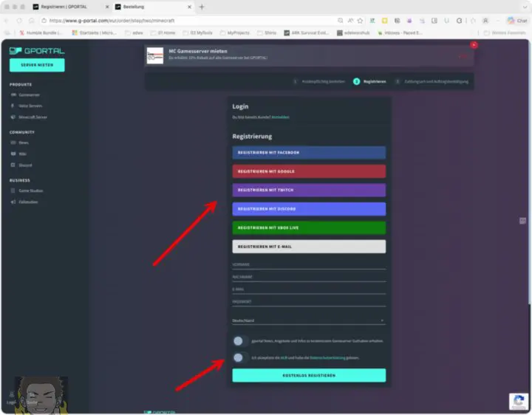Click the Gameserver sidebar icon
This screenshot has height=415, width=532.
click(13, 95)
